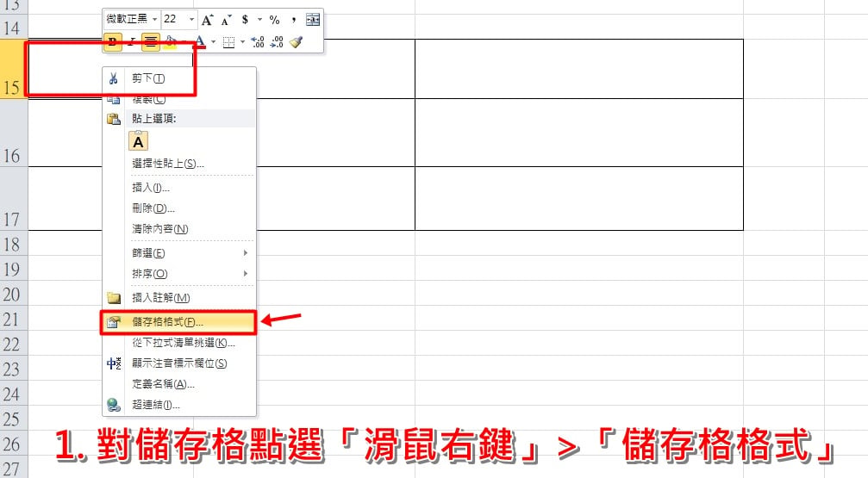Screen dimensions: 868x478
Task: Click the Decrease Decimal icon
Action: click(277, 41)
